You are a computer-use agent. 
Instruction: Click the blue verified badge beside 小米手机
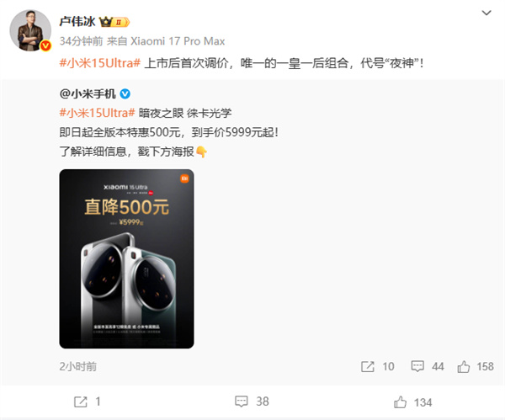(x=125, y=93)
